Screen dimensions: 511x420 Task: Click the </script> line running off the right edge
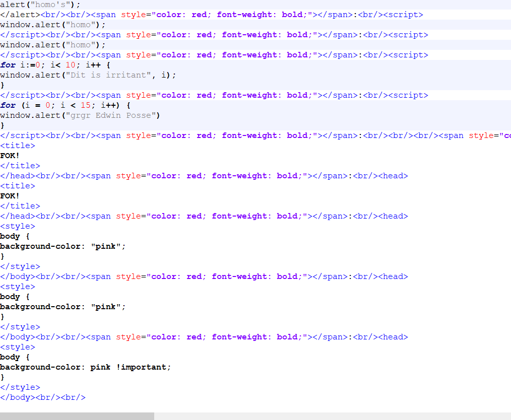tap(255, 135)
